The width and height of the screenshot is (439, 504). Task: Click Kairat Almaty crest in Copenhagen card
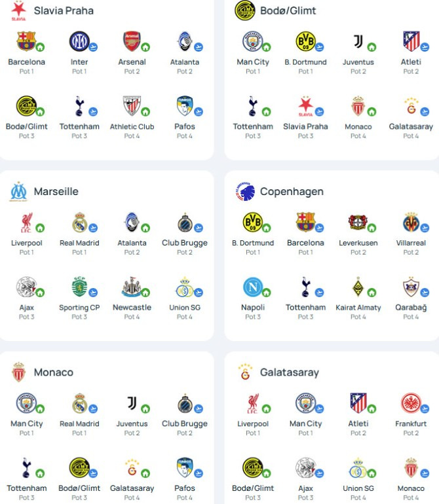click(x=358, y=287)
